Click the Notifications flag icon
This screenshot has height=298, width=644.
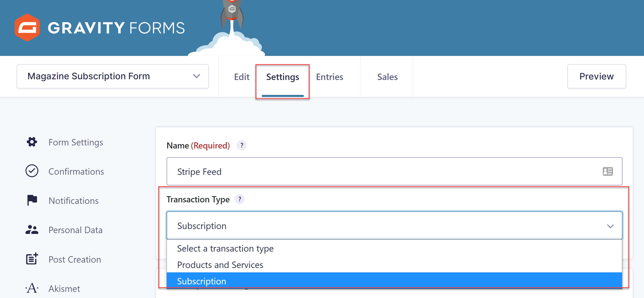click(32, 200)
